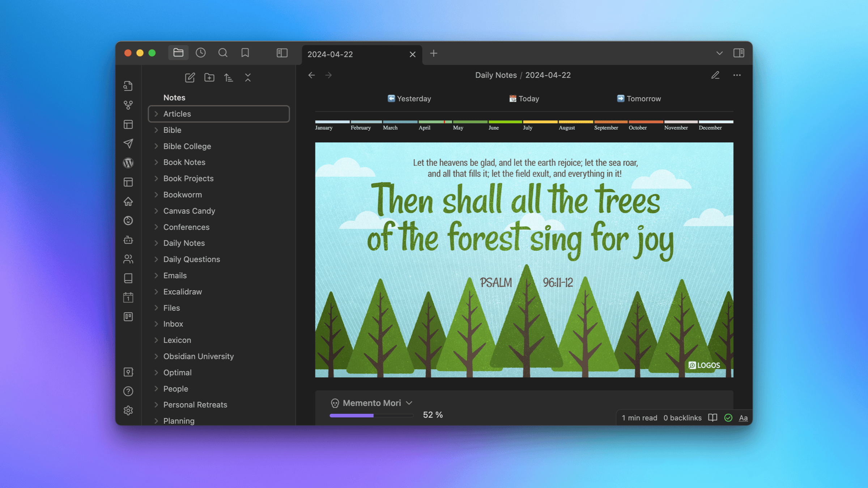Expand the Articles folder

[x=156, y=114]
